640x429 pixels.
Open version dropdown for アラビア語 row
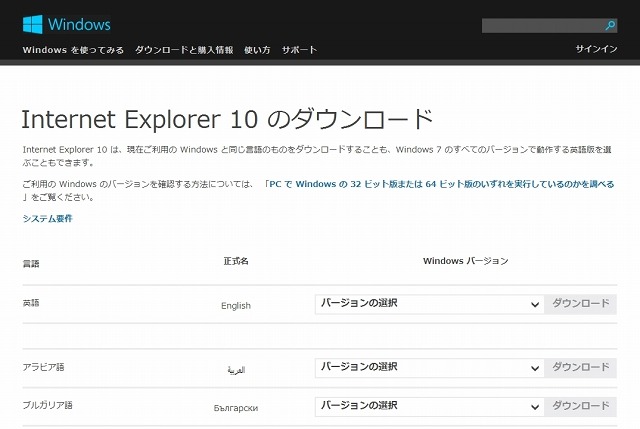[x=429, y=368]
